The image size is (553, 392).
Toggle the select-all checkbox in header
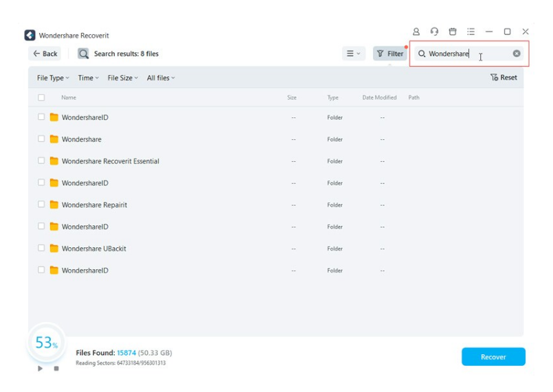(x=41, y=97)
